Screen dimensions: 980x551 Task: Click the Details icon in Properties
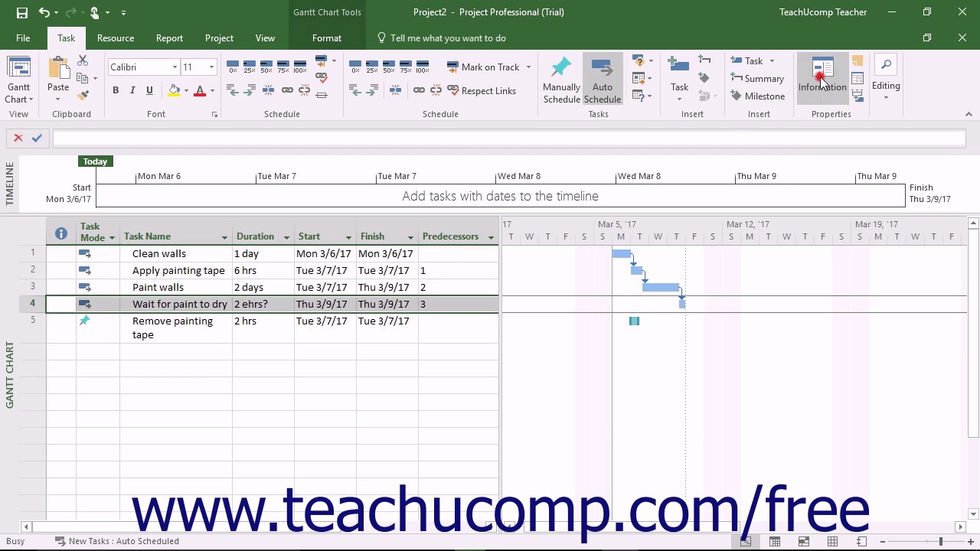click(857, 78)
